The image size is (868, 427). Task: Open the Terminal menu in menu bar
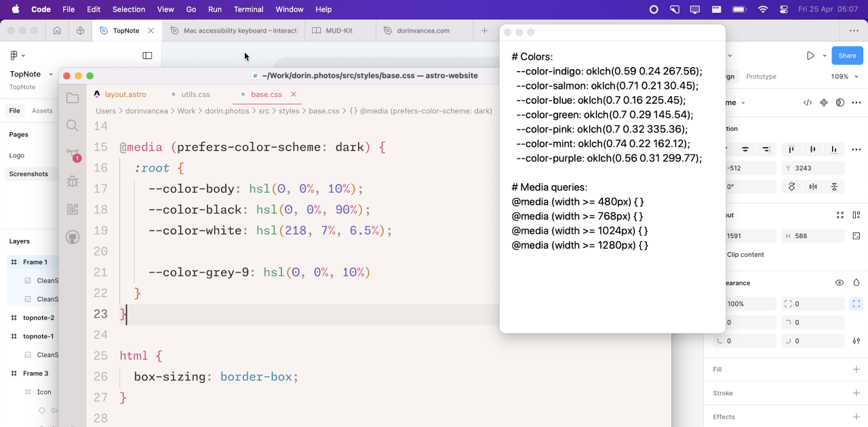pos(248,9)
